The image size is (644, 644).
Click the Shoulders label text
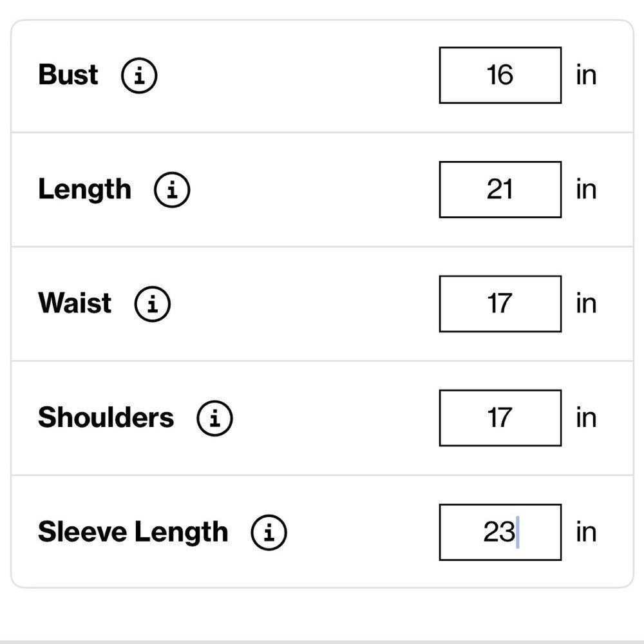coord(106,417)
